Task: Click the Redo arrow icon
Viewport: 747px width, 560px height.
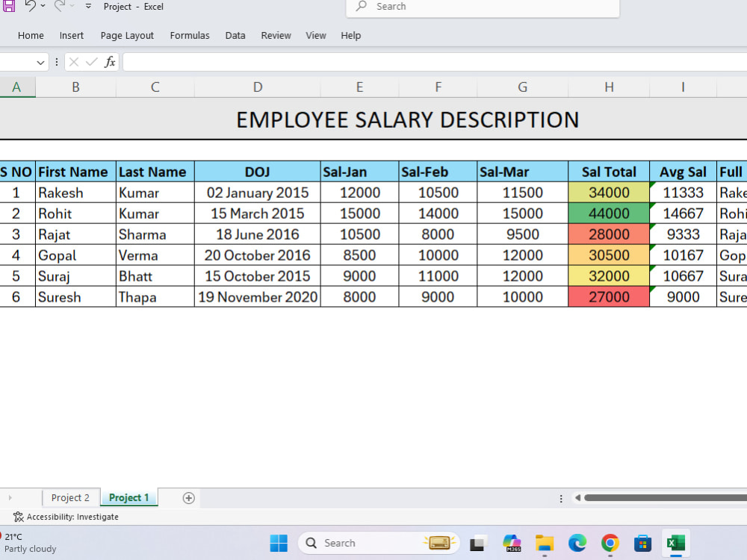Action: (60, 6)
